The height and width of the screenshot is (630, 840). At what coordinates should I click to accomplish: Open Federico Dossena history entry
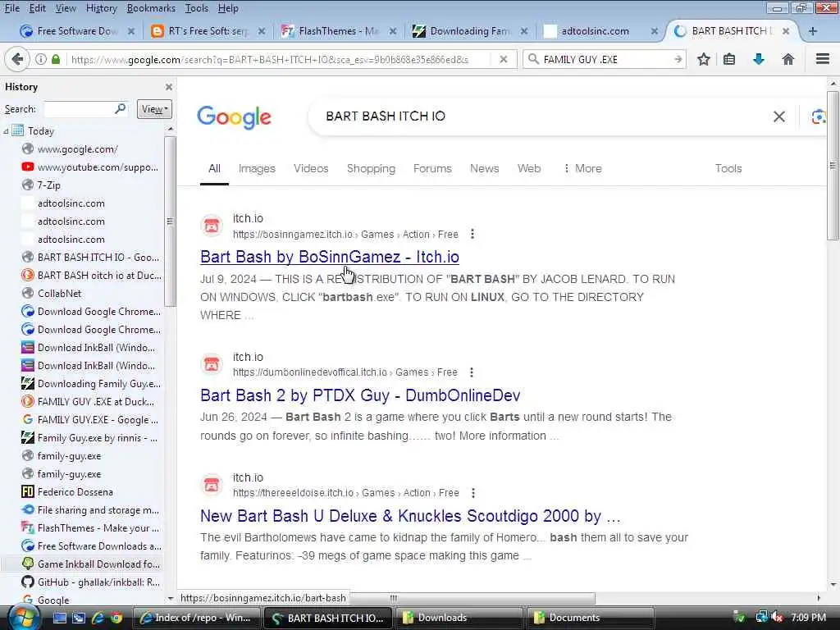pyautogui.click(x=75, y=492)
